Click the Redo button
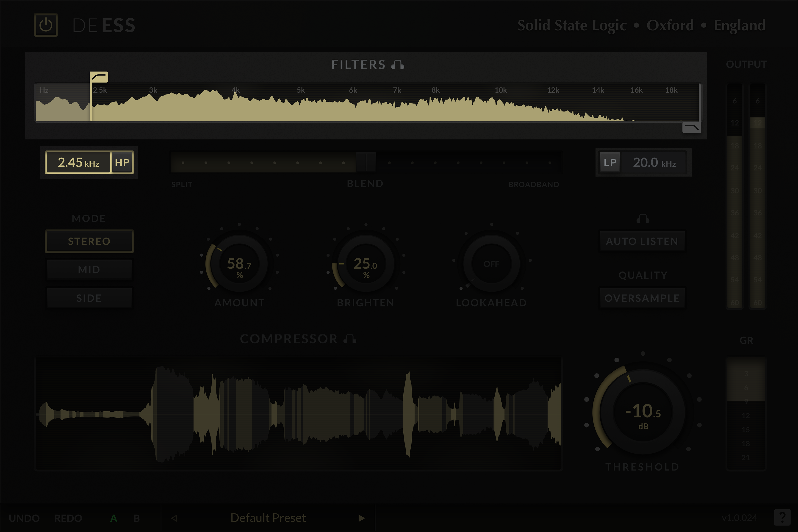This screenshot has height=532, width=798. point(68,518)
